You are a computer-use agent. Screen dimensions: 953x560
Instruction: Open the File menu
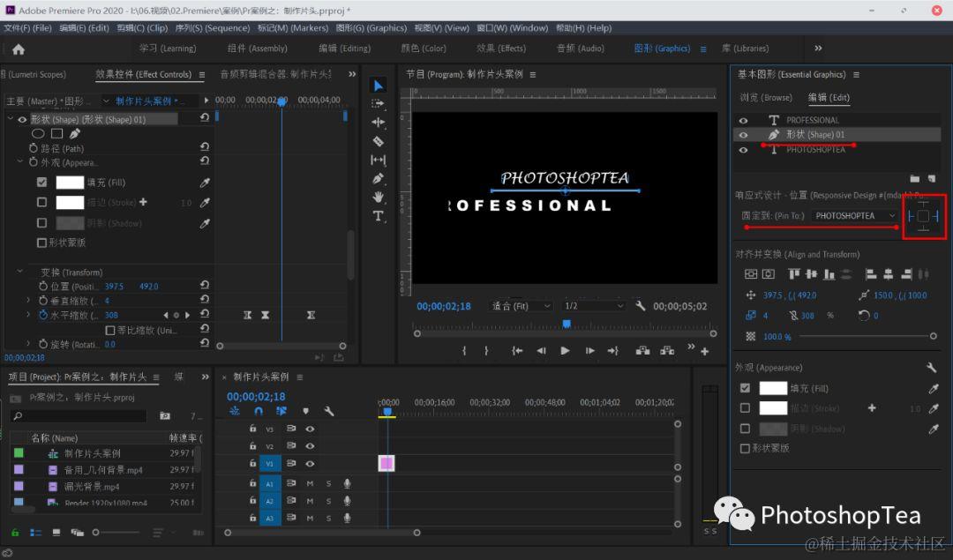[x=28, y=28]
